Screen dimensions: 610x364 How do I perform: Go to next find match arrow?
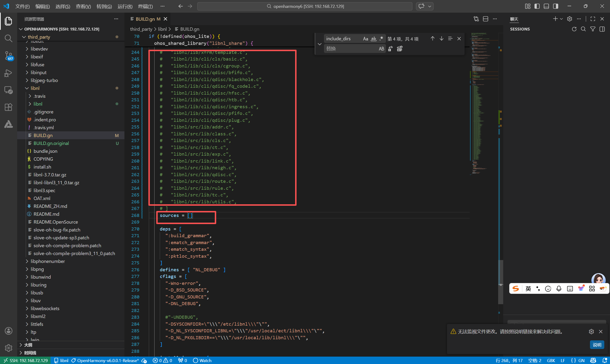tap(441, 39)
